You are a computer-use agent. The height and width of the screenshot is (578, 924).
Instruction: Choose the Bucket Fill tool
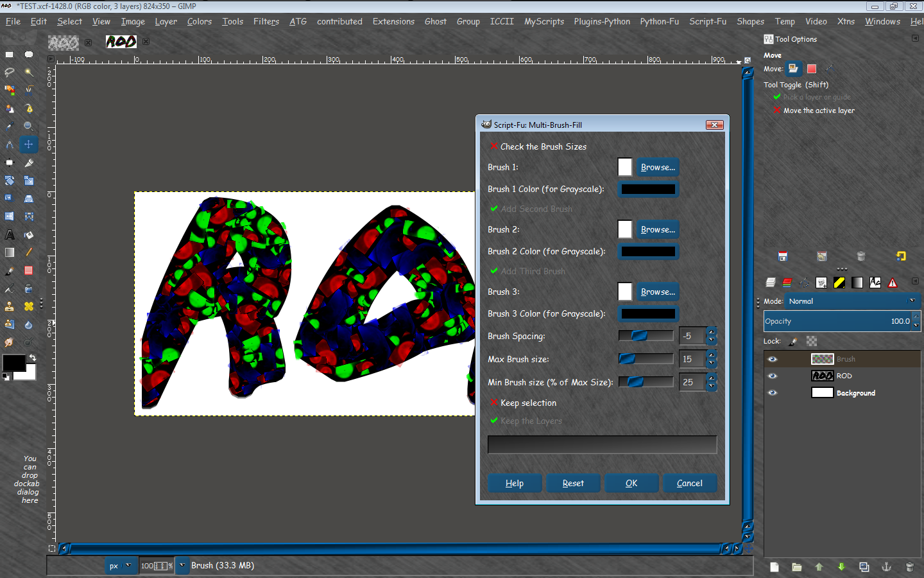(29, 234)
